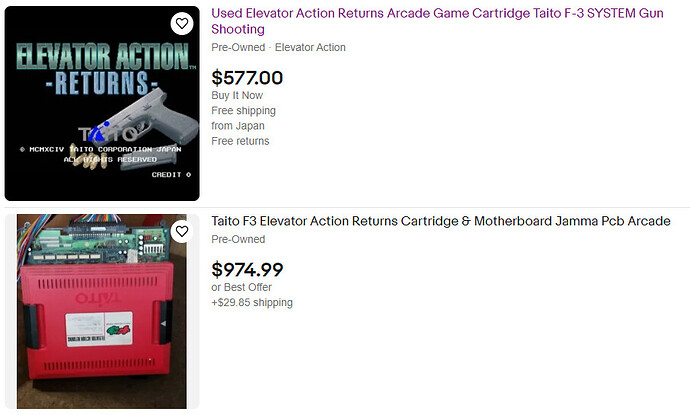Click the white label sticker on red cartridge
The width and height of the screenshot is (690, 415).
[99, 329]
